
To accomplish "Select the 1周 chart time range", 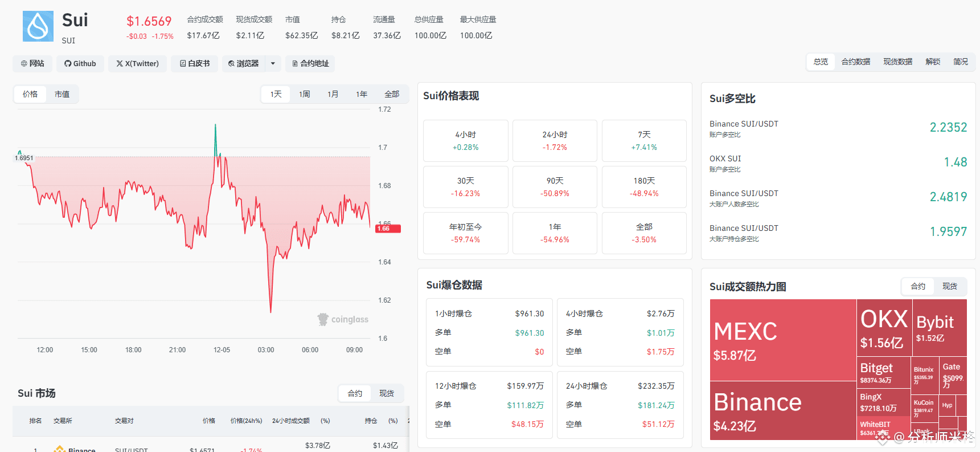I will coord(305,94).
